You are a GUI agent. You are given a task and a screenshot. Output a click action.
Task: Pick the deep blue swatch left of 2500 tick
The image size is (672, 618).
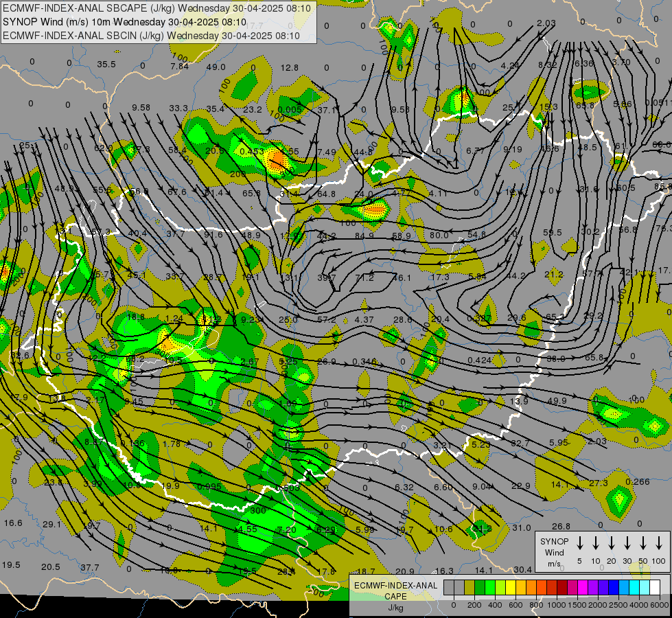click(x=613, y=587)
